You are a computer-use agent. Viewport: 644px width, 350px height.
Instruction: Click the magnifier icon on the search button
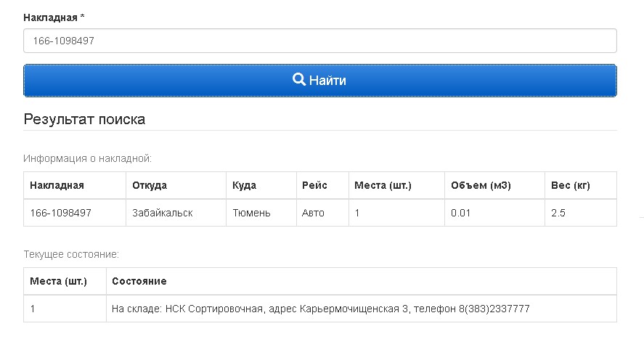click(299, 80)
